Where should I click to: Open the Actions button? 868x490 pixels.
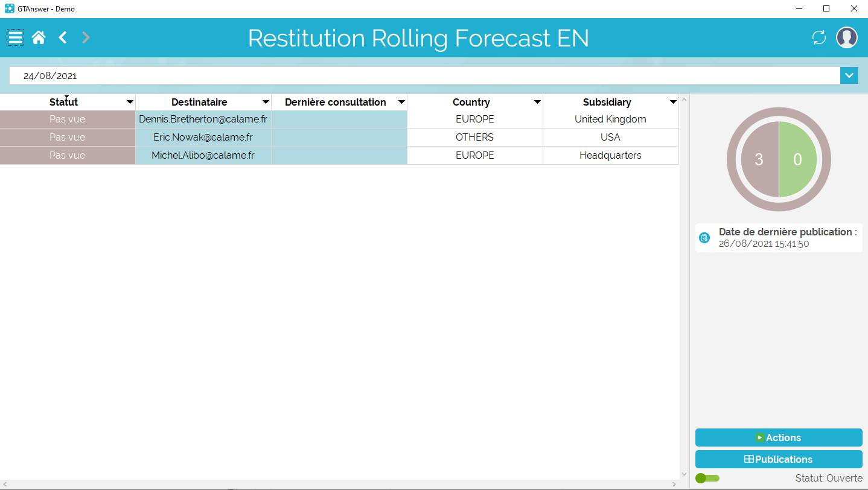tap(779, 437)
